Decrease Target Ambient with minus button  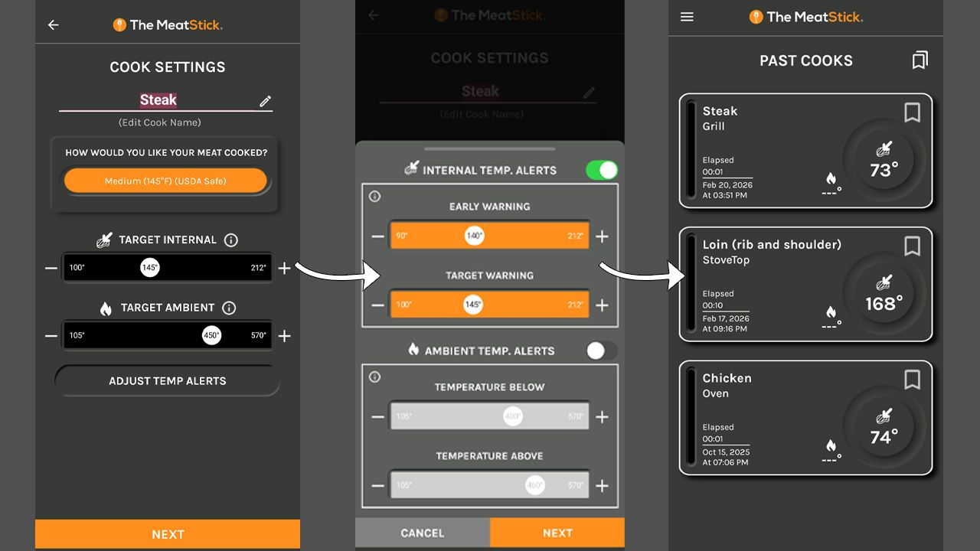pos(51,336)
